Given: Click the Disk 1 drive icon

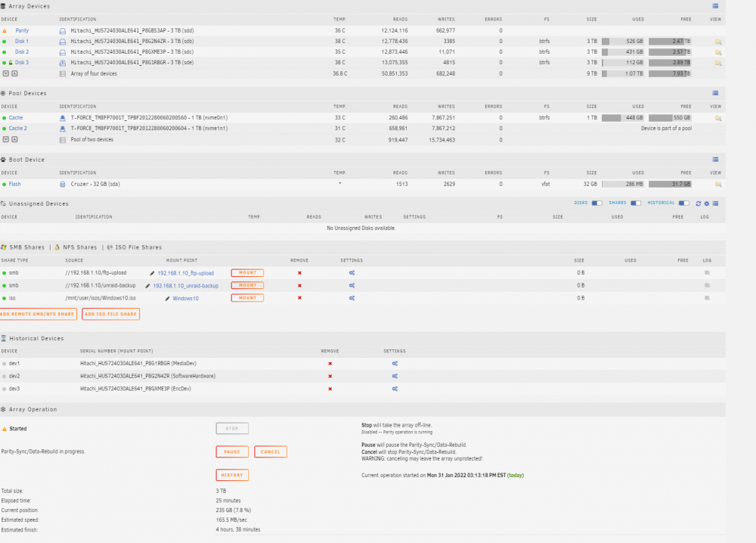Looking at the screenshot, I should tap(62, 42).
